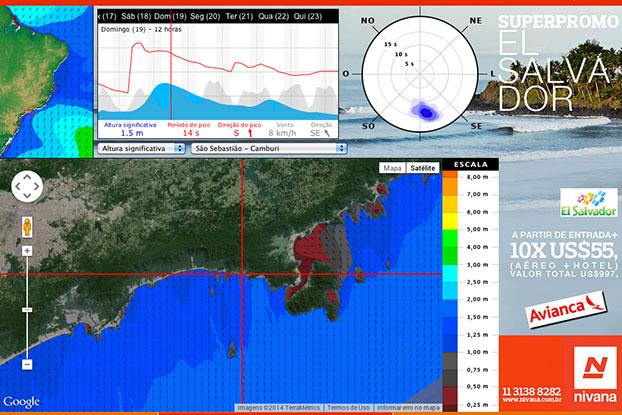Click the Domingo (19) - 12 horas label
Viewport: 622px width, 415px height.
[141, 29]
